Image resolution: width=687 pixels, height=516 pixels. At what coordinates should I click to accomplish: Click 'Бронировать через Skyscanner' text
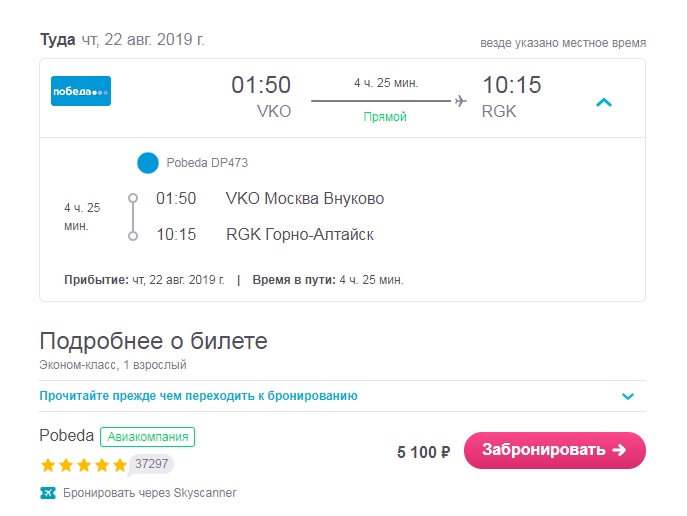coord(150,493)
